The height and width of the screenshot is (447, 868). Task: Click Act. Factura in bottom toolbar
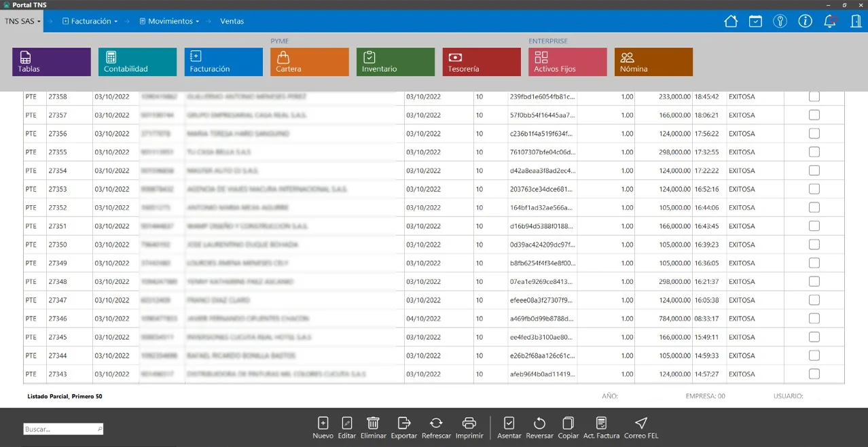(601, 427)
